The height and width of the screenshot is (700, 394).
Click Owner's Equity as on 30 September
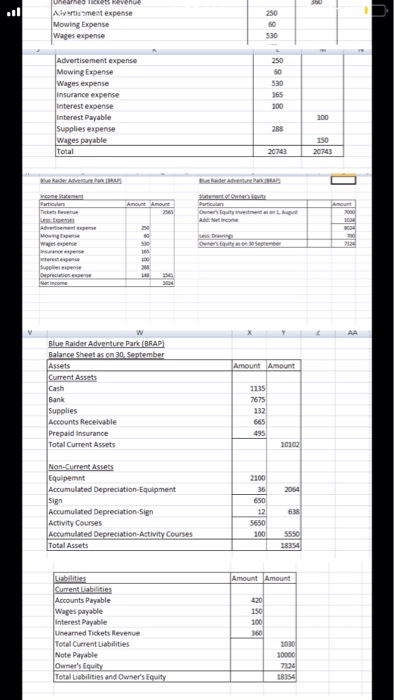(x=241, y=244)
